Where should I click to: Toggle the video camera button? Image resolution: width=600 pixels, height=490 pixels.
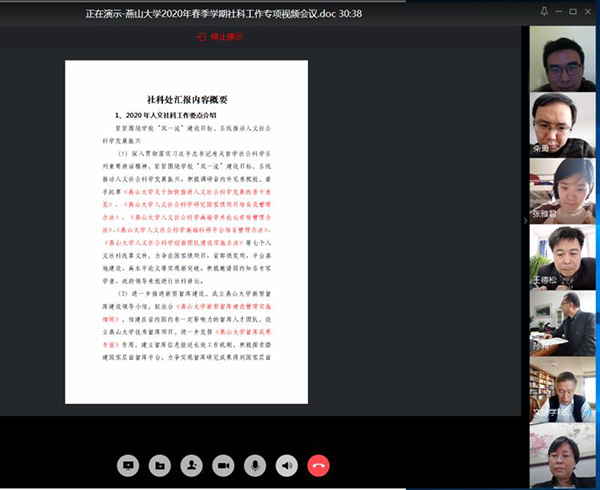223,466
